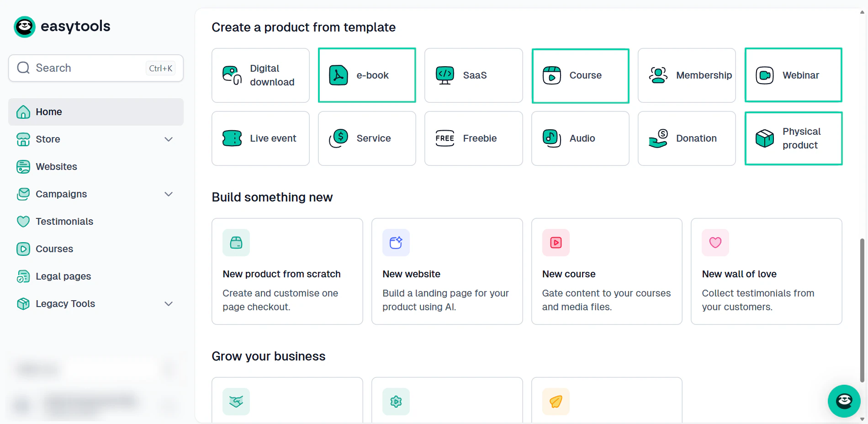Click the New product from scratch icon
The width and height of the screenshot is (868, 424).
click(236, 243)
